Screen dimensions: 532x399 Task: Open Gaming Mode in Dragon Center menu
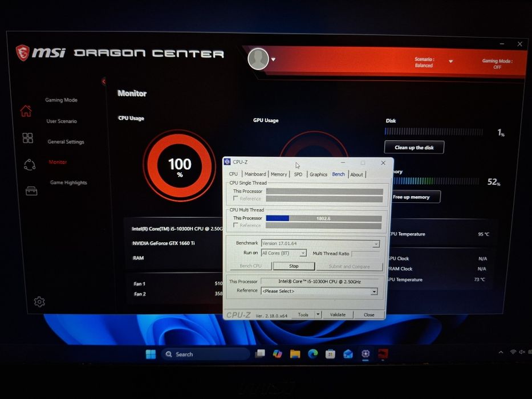62,100
